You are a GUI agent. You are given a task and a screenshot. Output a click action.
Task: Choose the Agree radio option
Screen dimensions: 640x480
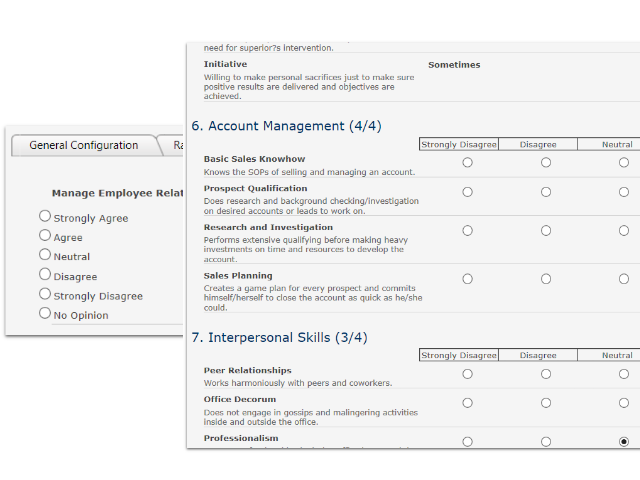pyautogui.click(x=45, y=235)
